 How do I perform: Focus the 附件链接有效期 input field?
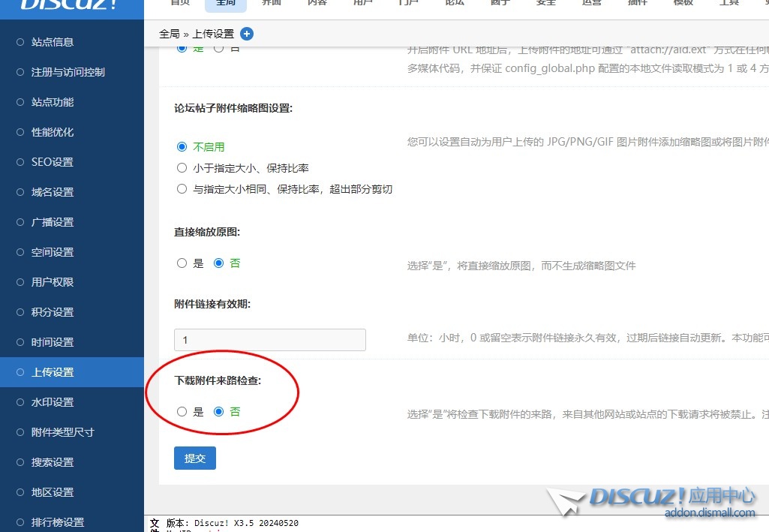pos(270,340)
